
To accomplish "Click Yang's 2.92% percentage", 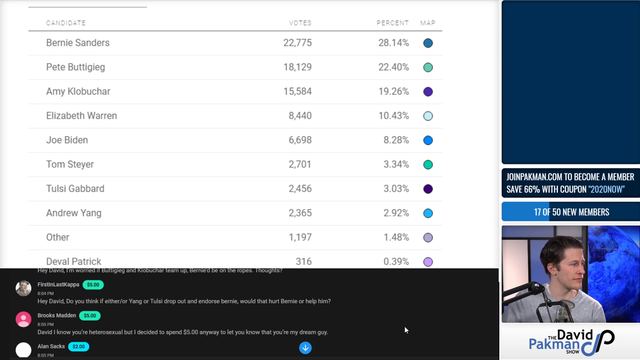I will tap(396, 213).
